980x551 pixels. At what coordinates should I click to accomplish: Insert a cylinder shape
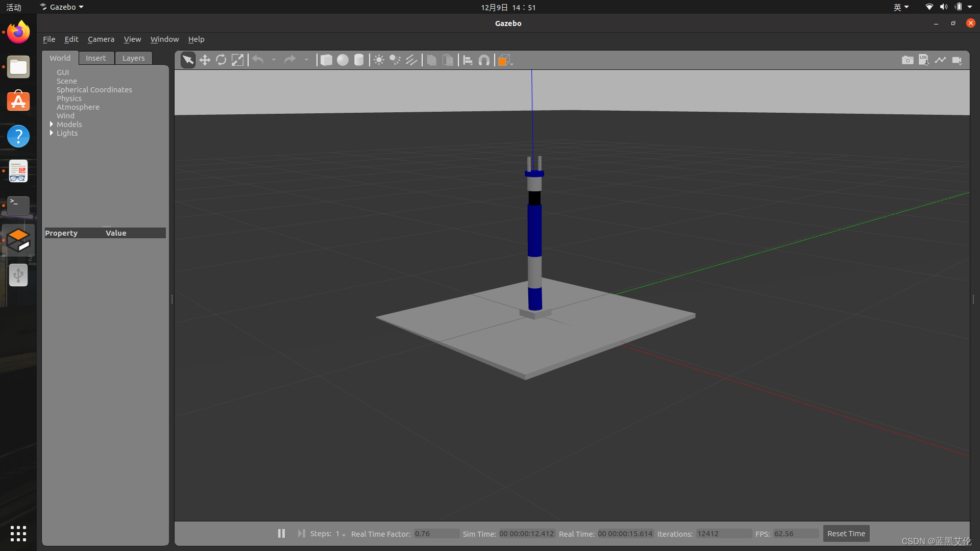pyautogui.click(x=359, y=60)
